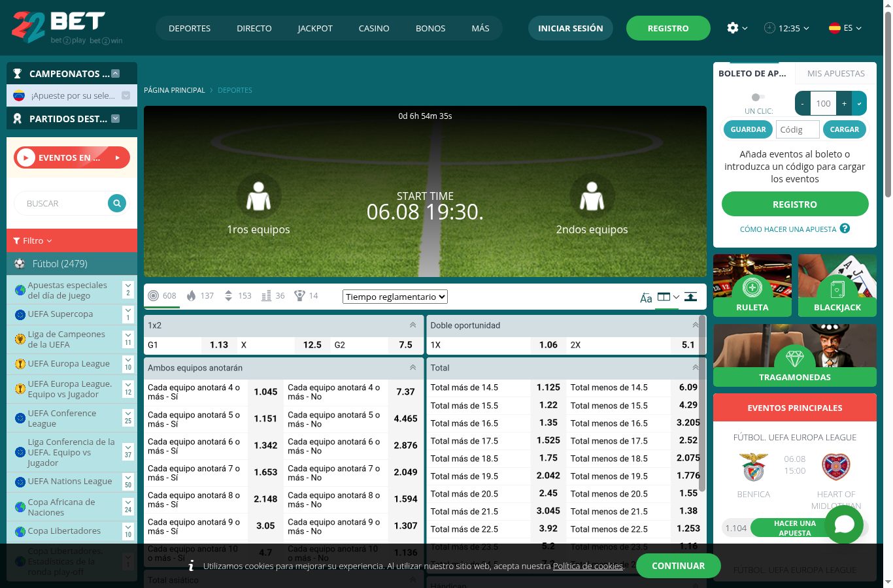Open the Directo menu

tap(254, 28)
